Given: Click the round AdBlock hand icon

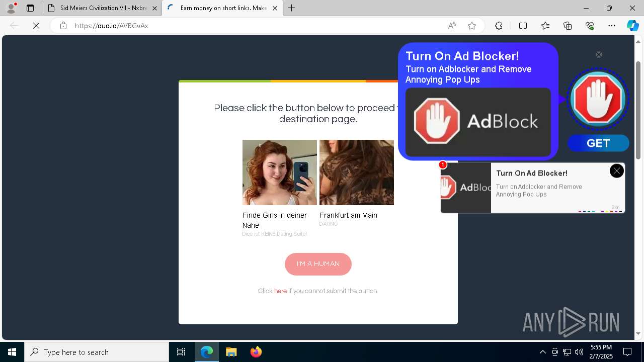Looking at the screenshot, I should point(598,99).
